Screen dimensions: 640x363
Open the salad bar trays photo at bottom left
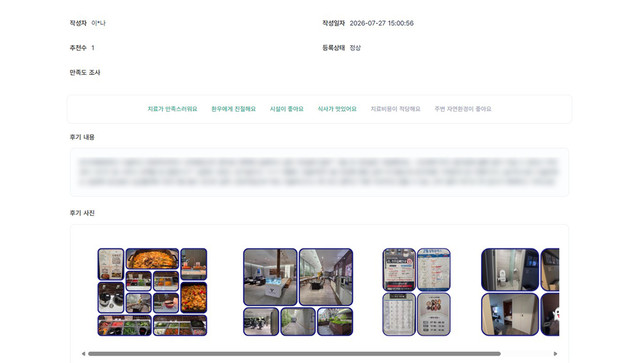click(x=124, y=325)
